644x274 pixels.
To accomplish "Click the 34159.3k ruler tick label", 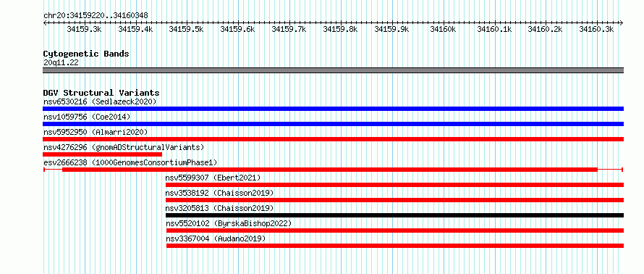I will click(x=84, y=29).
